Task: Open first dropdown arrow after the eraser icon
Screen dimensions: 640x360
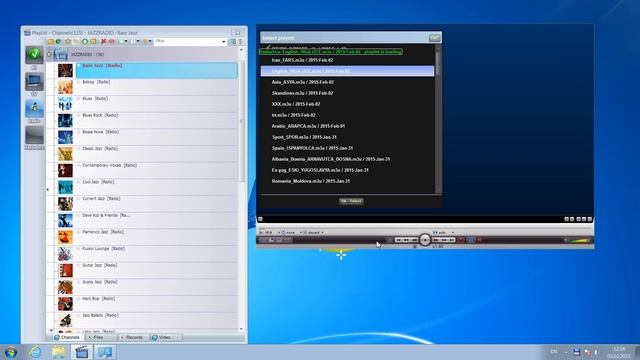Action: pos(126,41)
